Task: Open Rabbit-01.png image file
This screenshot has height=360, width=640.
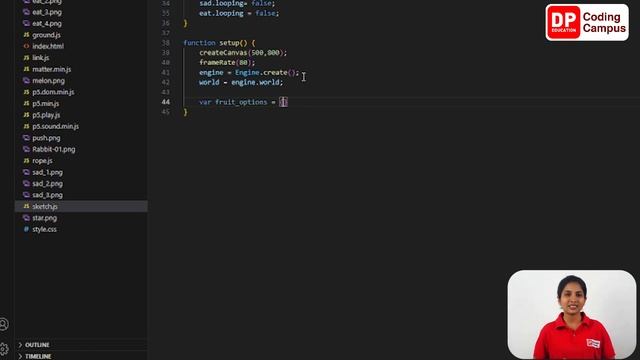Action: pyautogui.click(x=53, y=149)
